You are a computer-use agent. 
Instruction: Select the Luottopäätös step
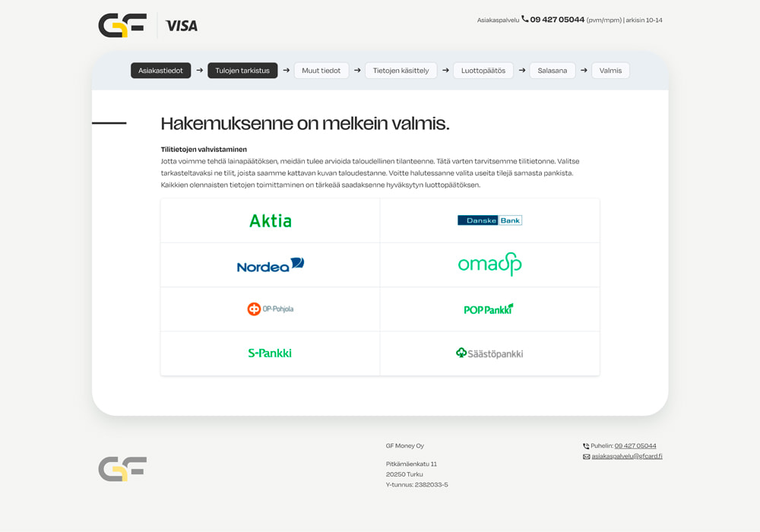coord(483,71)
